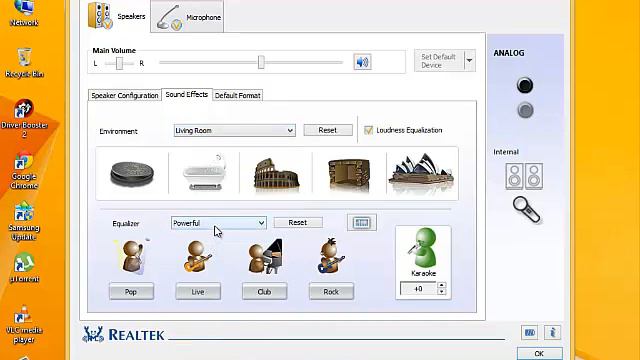Click the Karaoke +0 value field

[x=419, y=288]
